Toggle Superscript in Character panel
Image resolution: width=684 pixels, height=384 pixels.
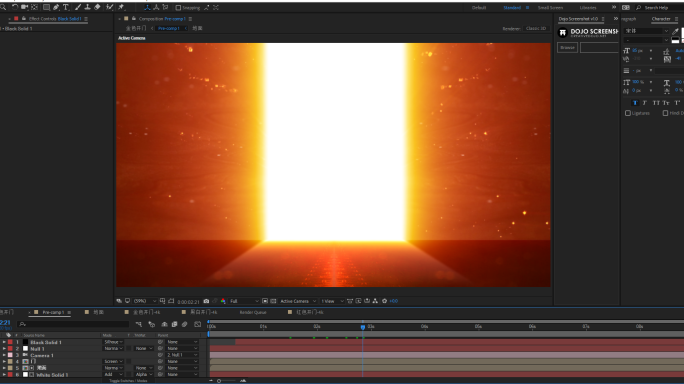[677, 103]
